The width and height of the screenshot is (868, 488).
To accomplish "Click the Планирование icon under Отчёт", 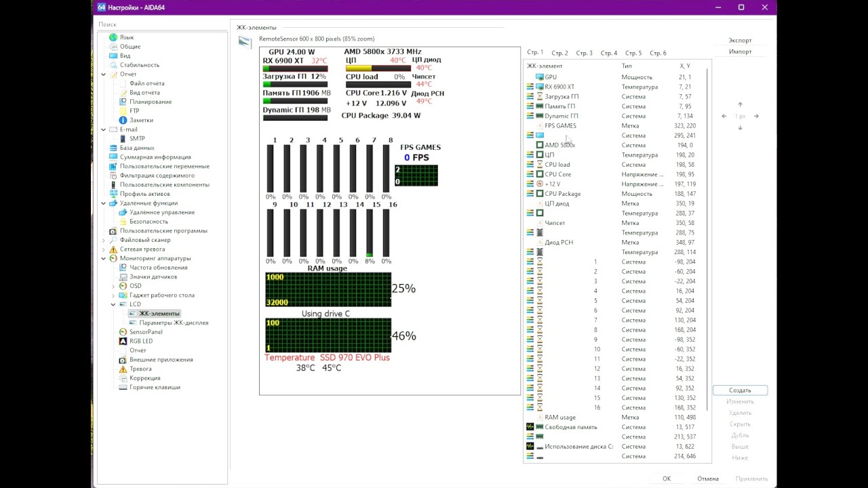I will pos(123,102).
